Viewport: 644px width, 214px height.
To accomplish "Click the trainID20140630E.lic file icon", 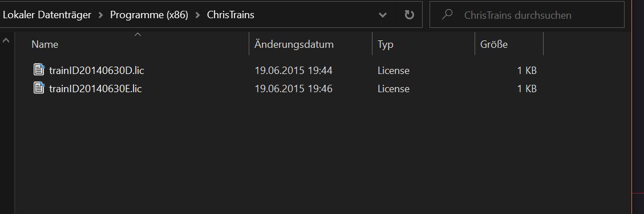I will tap(39, 88).
